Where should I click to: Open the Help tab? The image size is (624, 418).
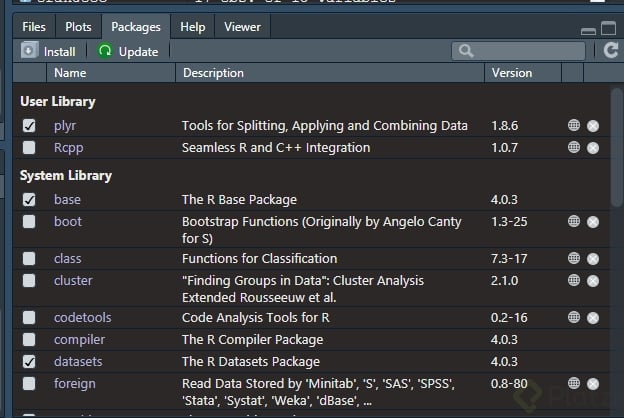pyautogui.click(x=193, y=27)
